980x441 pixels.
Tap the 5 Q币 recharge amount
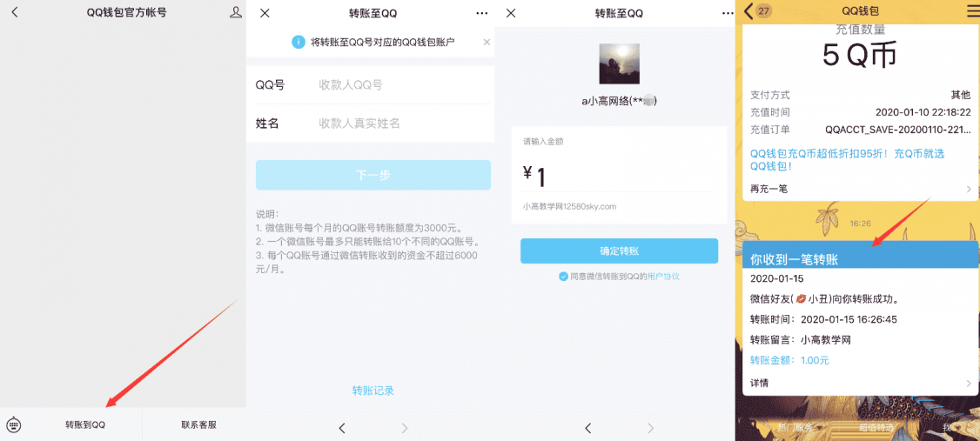860,57
